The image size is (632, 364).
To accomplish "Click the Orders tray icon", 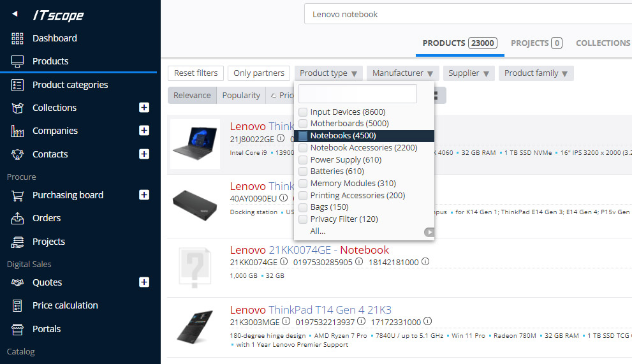I will point(17,218).
